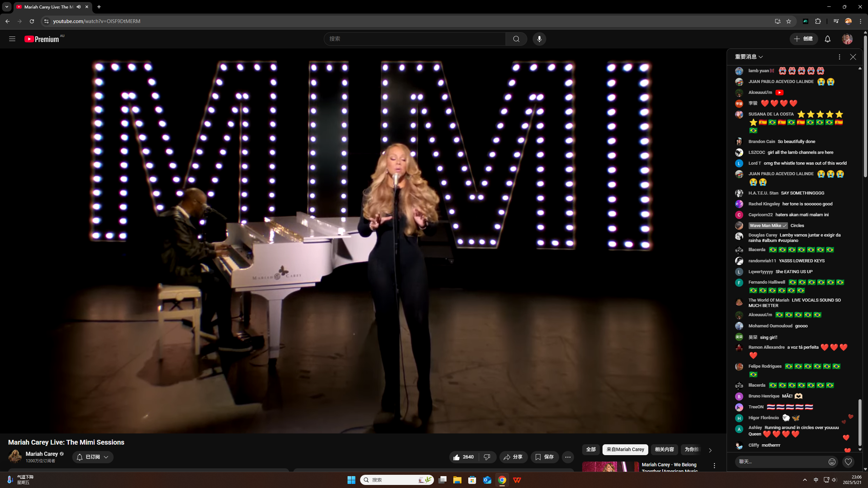Save the video with 保存 button
868x488 pixels.
[545, 457]
